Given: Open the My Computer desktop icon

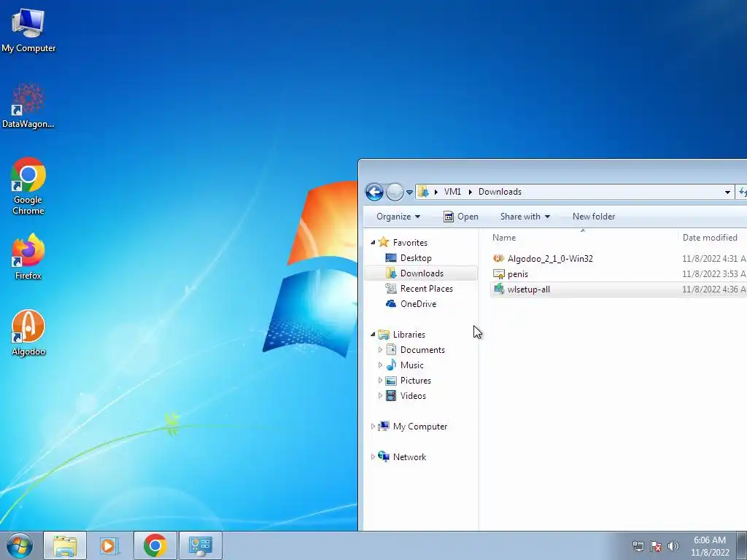Looking at the screenshot, I should coord(28,29).
